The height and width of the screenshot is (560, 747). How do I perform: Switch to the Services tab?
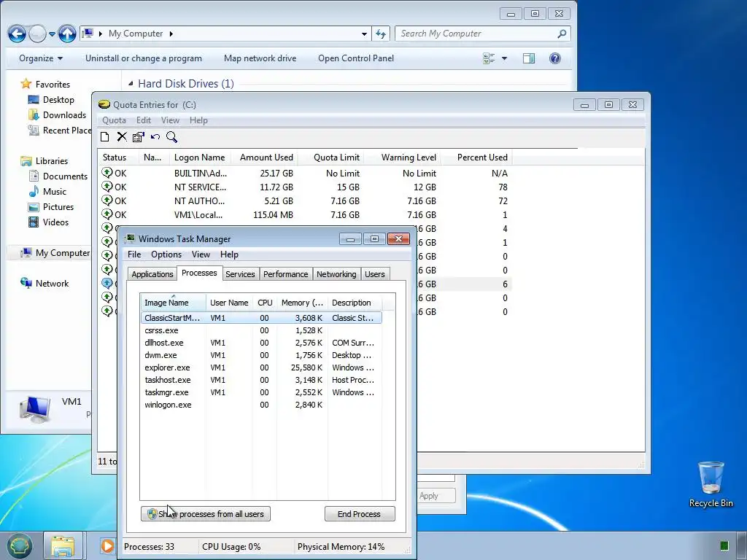pos(240,274)
